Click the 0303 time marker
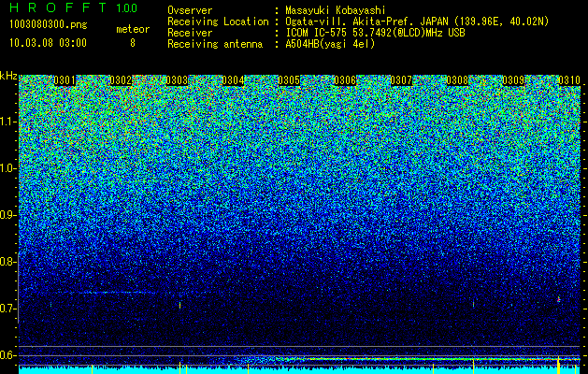 tap(177, 80)
